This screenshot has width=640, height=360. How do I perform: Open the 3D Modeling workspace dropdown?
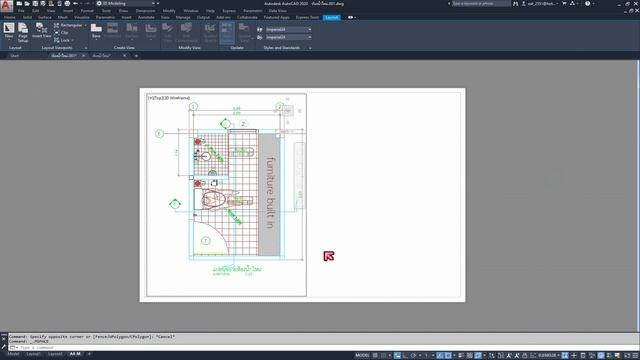tap(126, 3)
